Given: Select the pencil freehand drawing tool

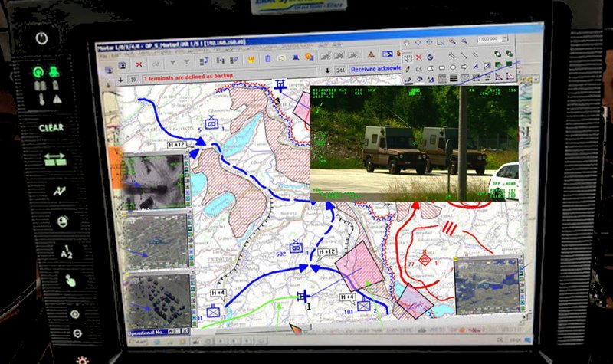Looking at the screenshot, I should pos(408,69).
